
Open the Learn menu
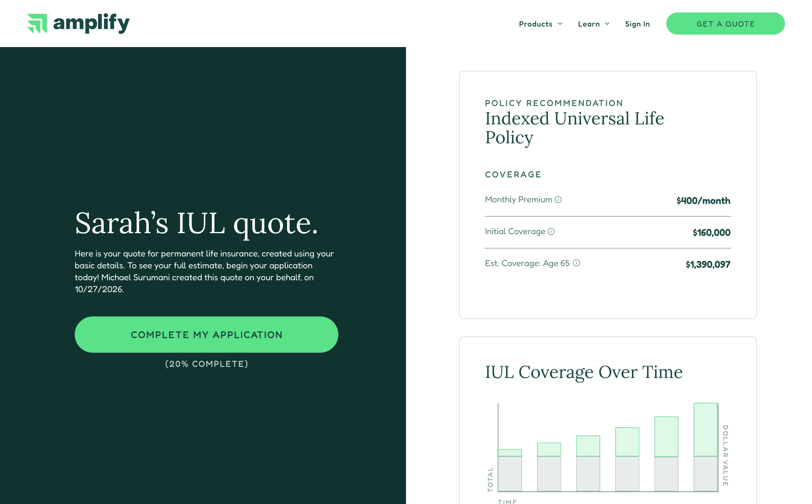(589, 24)
